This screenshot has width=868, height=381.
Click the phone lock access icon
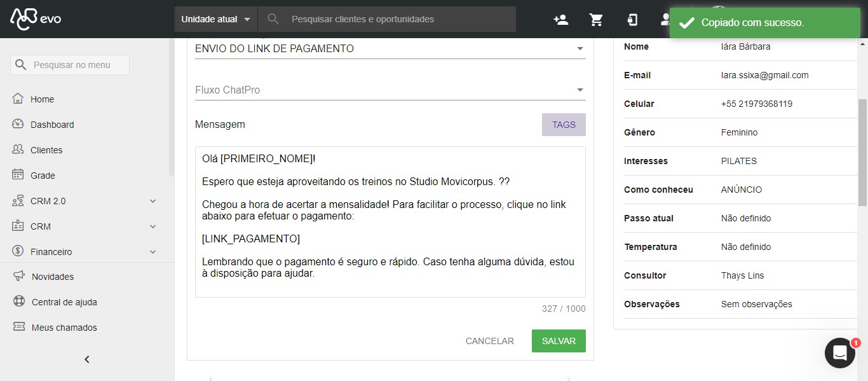click(x=632, y=20)
